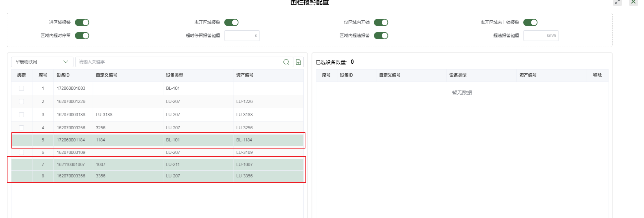Focus the 超时停留报警阈值 seconds input
Image resolution: width=644 pixels, height=218 pixels.
pos(239,36)
